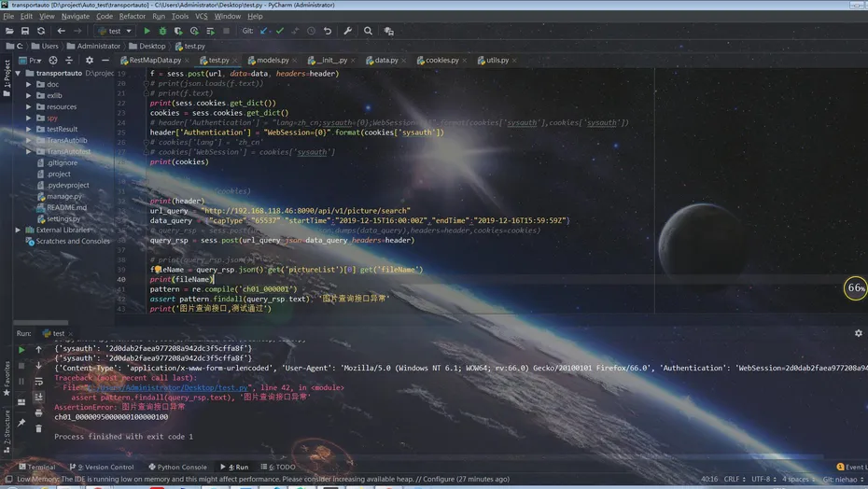The width and height of the screenshot is (868, 489).
Task: Click the toolbar icon after search
Action: [x=388, y=32]
